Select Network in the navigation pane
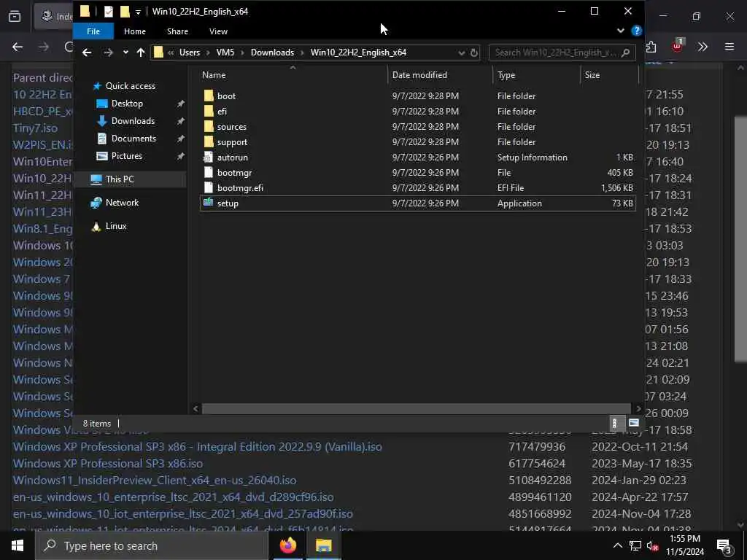This screenshot has width=747, height=560. [122, 203]
